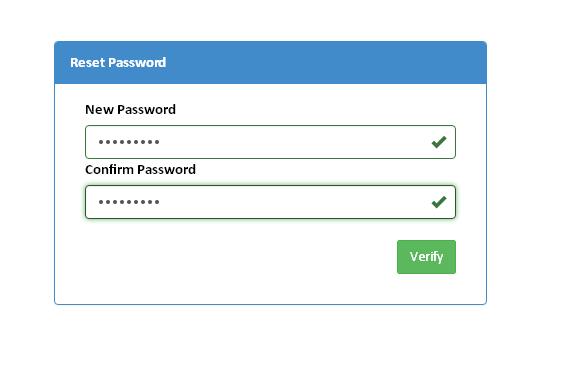This screenshot has width=585, height=387.
Task: Click the validation tick next to New Password
Action: click(x=439, y=142)
